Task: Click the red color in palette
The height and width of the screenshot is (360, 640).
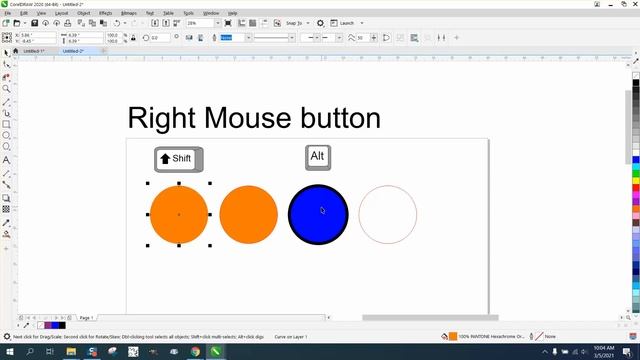Action: [x=636, y=188]
